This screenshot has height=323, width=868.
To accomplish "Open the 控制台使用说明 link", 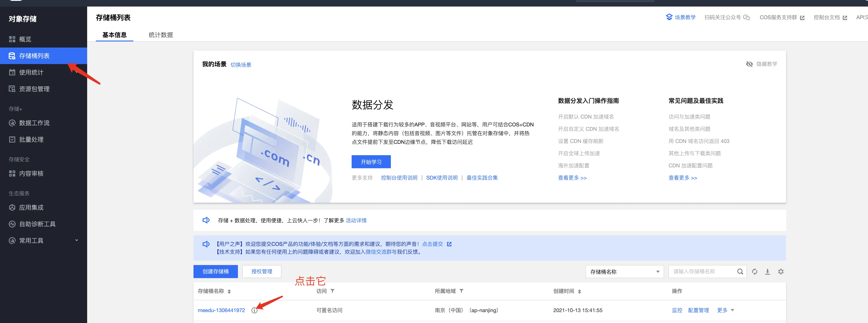I will (399, 178).
